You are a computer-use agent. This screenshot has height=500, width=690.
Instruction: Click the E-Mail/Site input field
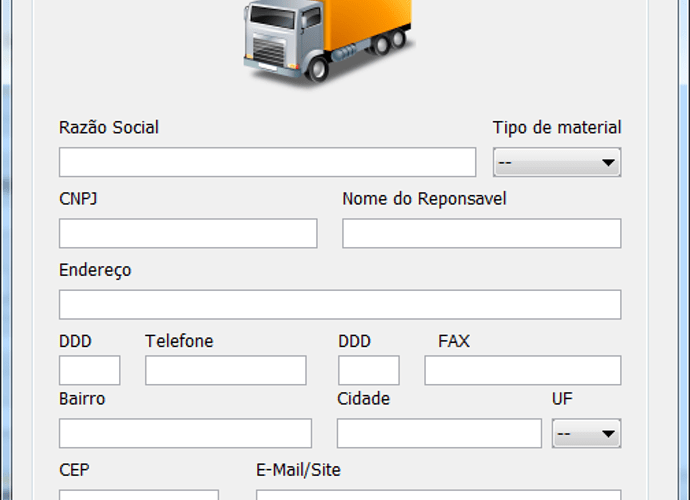click(438, 495)
